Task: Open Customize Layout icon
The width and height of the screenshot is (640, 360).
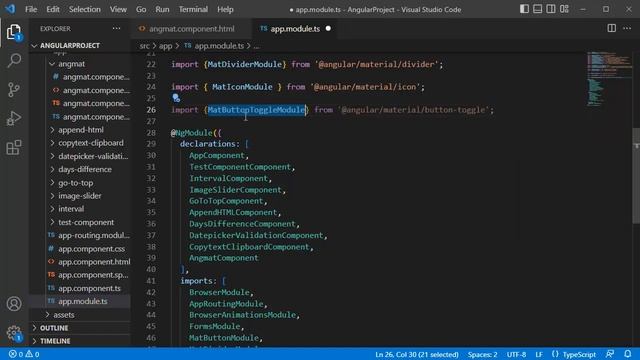Action: coord(564,9)
